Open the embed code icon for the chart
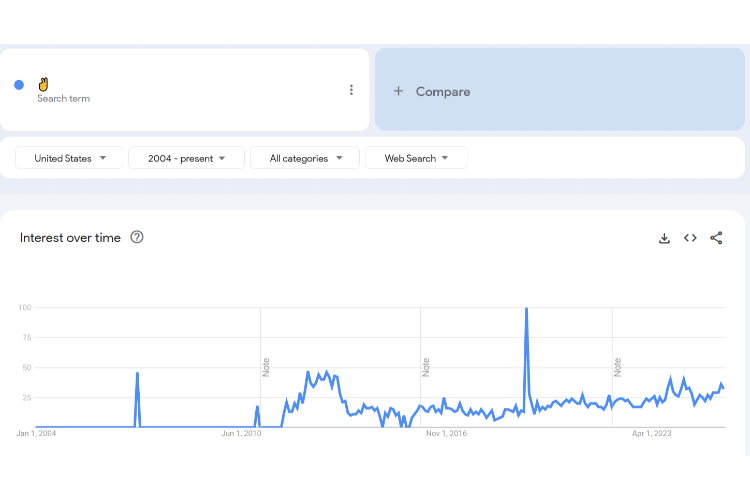750x500 pixels. click(x=690, y=238)
